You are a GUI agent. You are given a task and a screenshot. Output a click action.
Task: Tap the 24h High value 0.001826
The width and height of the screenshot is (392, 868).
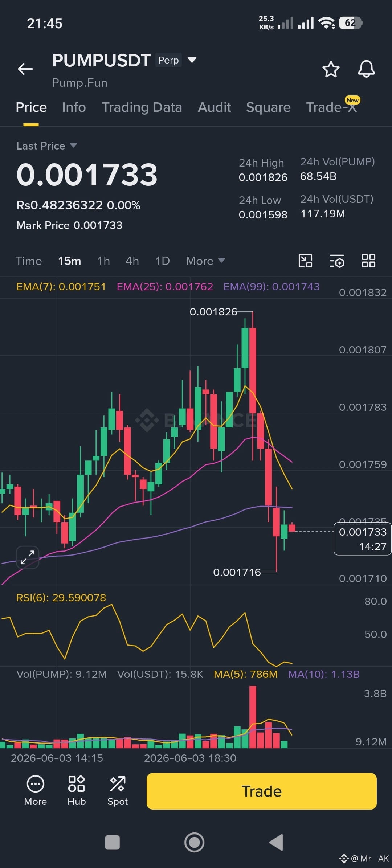tap(263, 177)
